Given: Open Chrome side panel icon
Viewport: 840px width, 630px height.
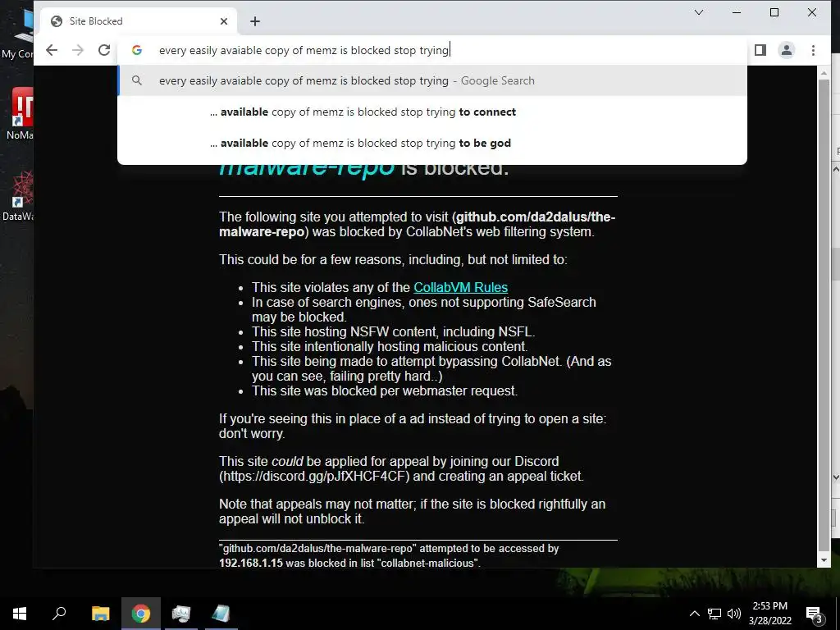Looking at the screenshot, I should tap(760, 50).
